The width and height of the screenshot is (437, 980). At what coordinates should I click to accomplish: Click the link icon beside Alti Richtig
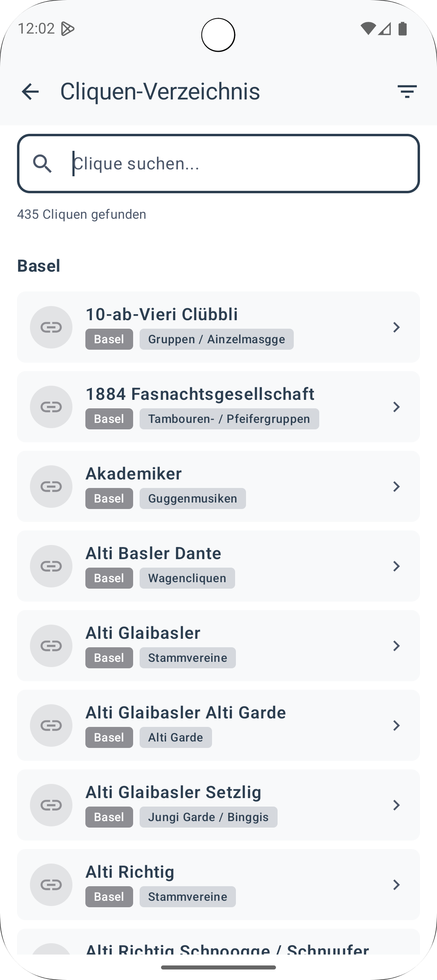(x=51, y=885)
